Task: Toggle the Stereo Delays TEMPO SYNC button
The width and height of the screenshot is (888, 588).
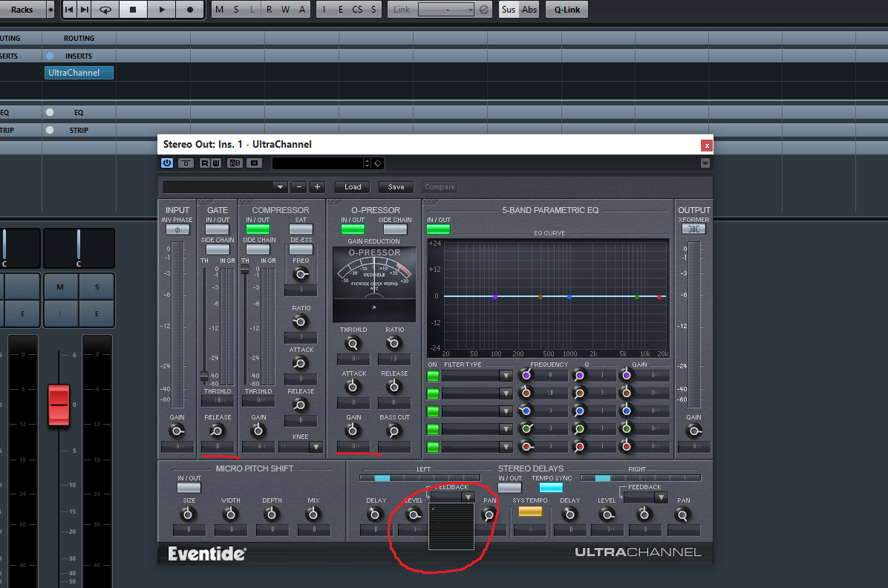Action: tap(551, 488)
